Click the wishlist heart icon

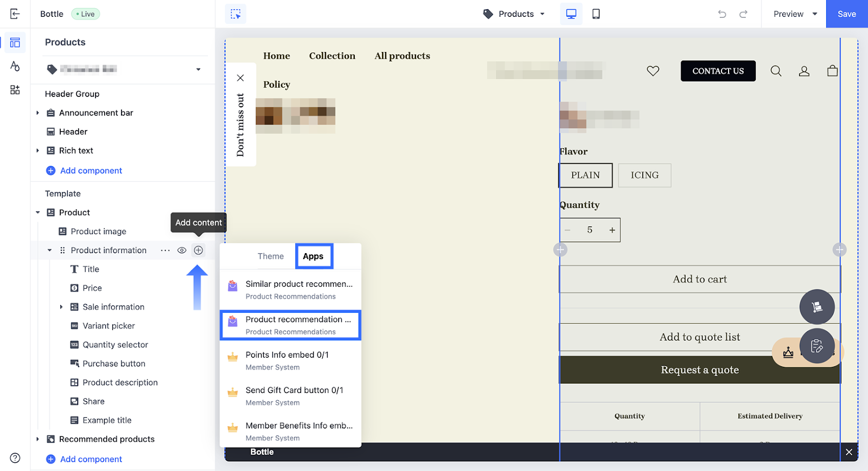tap(653, 71)
